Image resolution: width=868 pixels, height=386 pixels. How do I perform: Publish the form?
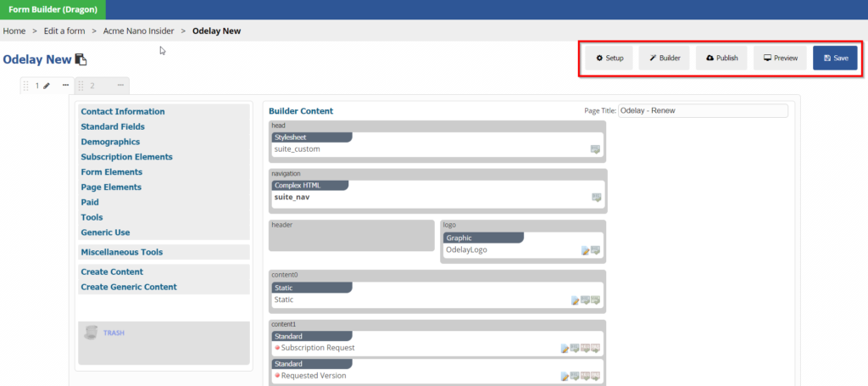(x=721, y=59)
